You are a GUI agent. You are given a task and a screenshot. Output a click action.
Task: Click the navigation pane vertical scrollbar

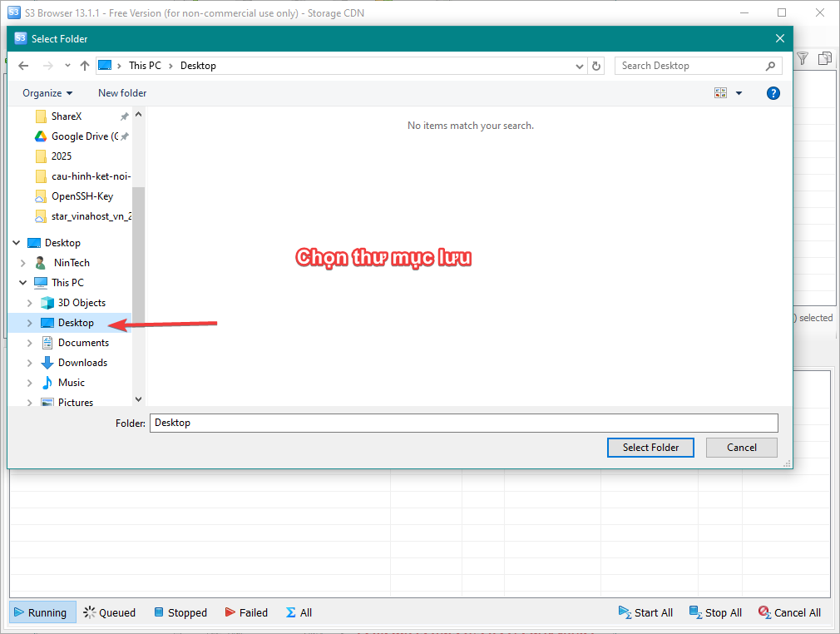[138, 250]
